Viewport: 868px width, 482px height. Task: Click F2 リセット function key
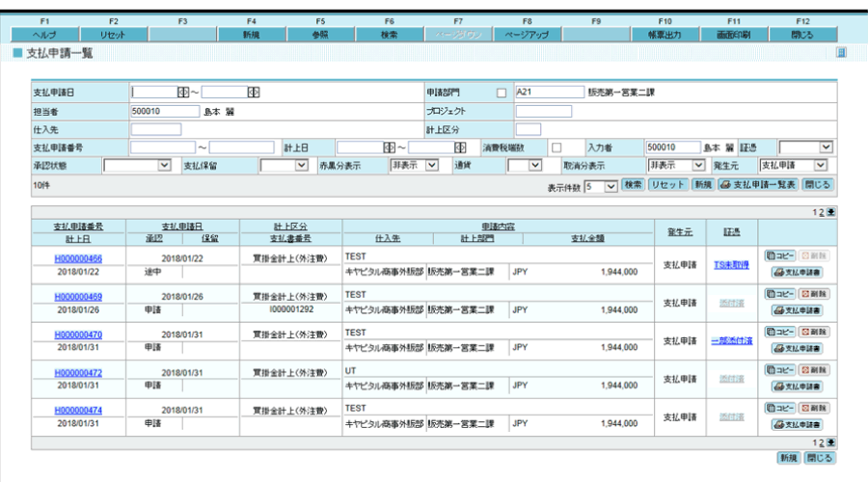tap(114, 35)
